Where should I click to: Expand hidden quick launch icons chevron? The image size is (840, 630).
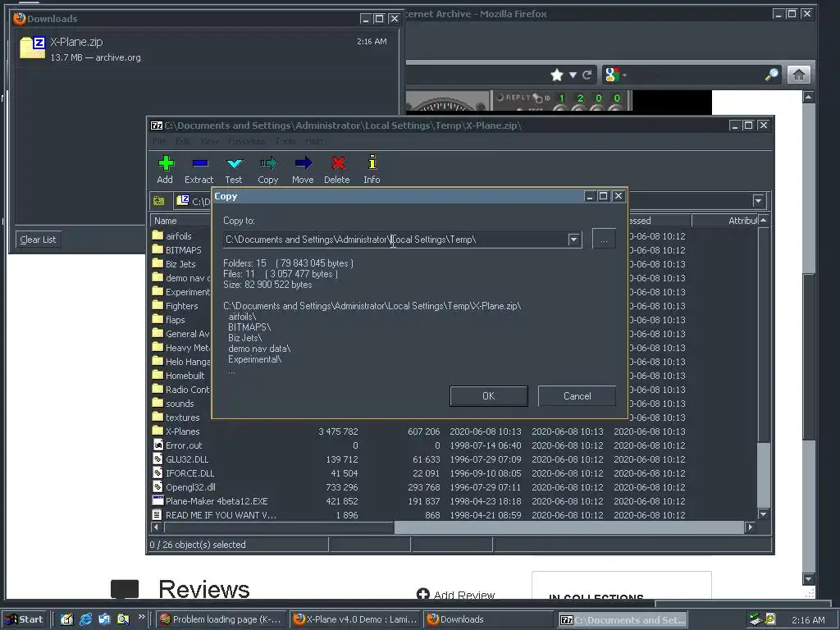coord(141,617)
